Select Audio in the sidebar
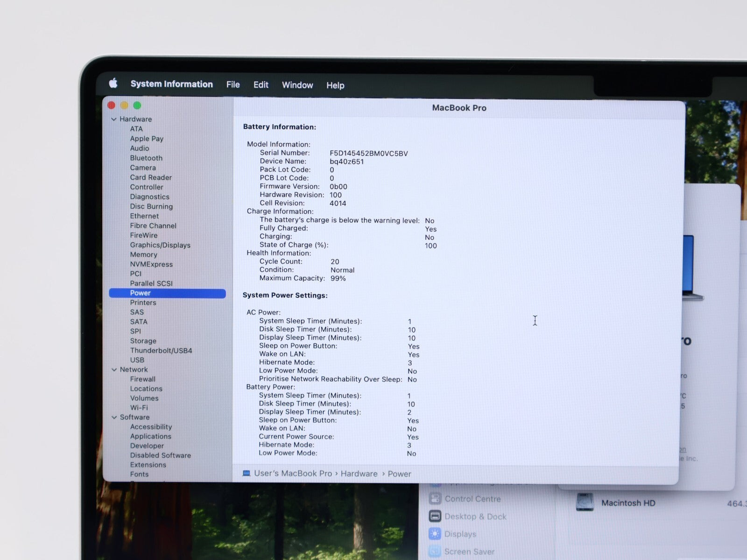 coord(140,148)
